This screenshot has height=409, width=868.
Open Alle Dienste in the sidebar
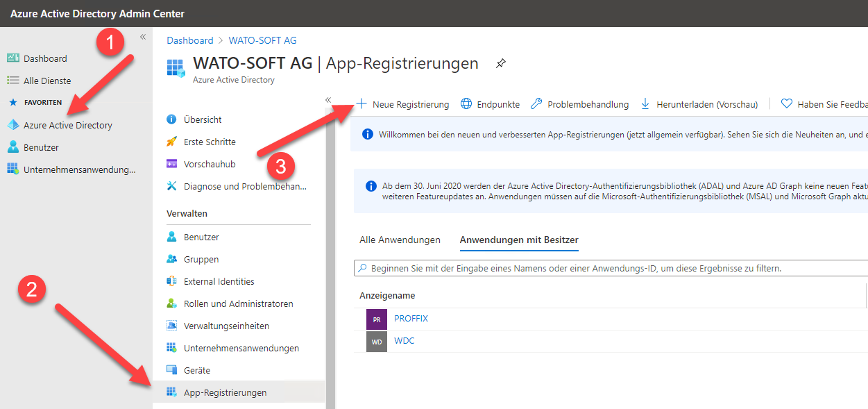coord(47,81)
